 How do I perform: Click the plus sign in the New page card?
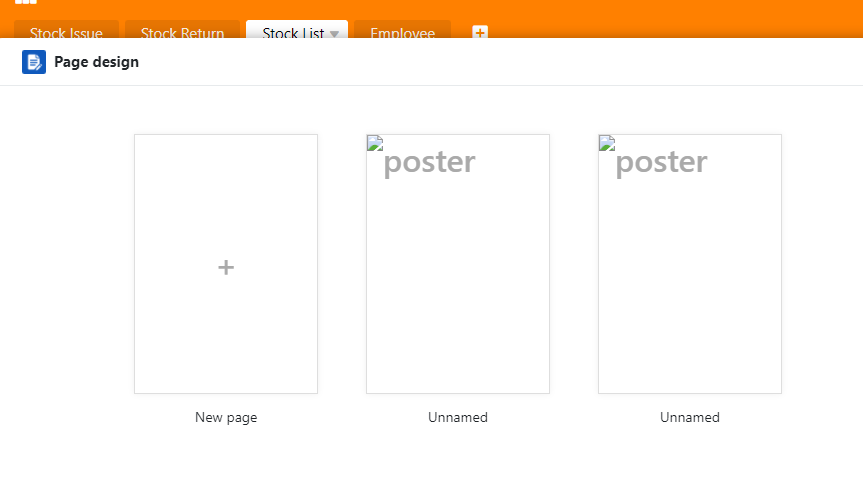coord(226,267)
